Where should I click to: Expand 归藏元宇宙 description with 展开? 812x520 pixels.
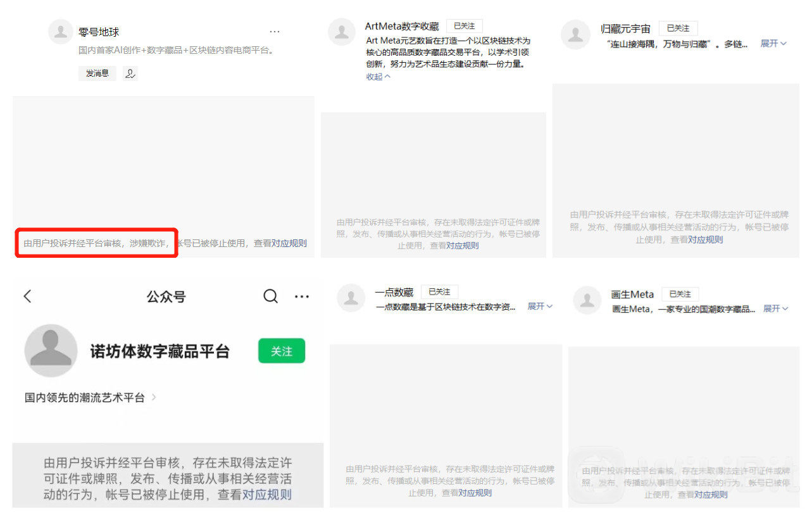point(773,44)
